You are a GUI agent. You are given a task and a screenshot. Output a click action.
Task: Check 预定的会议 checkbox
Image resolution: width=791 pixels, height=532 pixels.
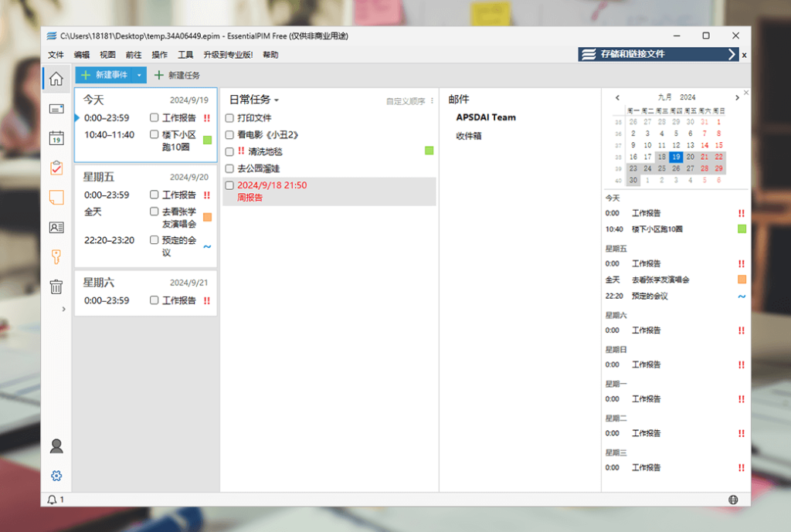pos(154,240)
